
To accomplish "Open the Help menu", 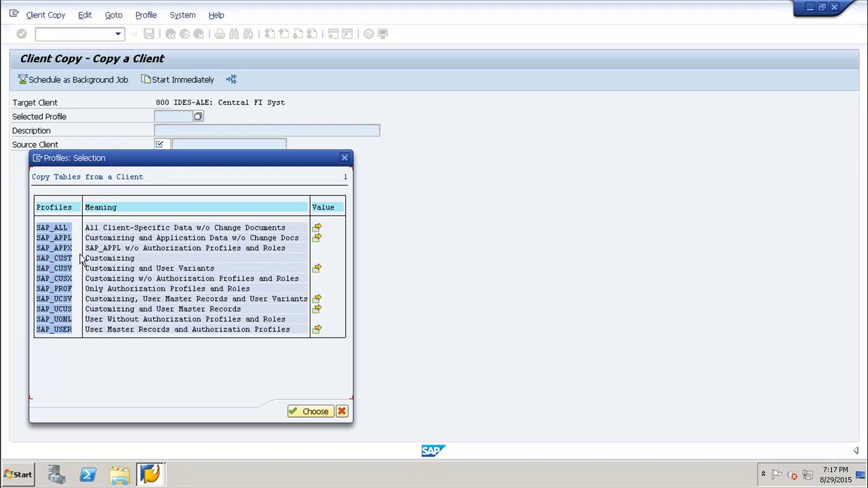I will coord(216,15).
